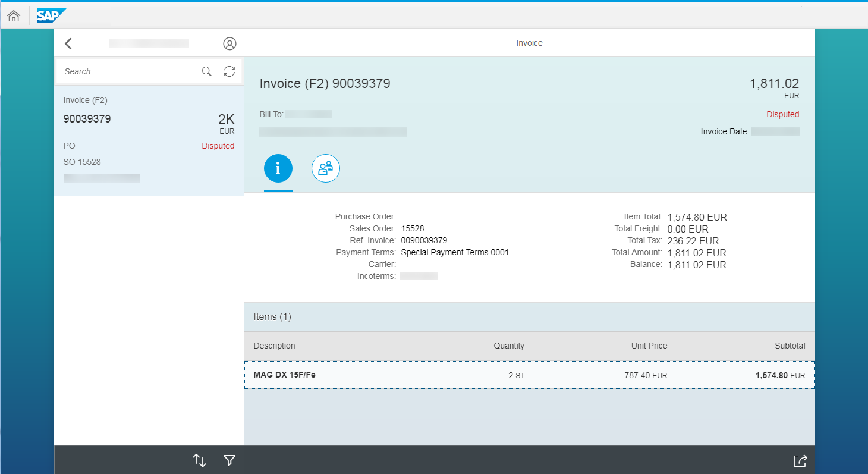Image resolution: width=868 pixels, height=474 pixels.
Task: Click the Description column header
Action: click(274, 346)
